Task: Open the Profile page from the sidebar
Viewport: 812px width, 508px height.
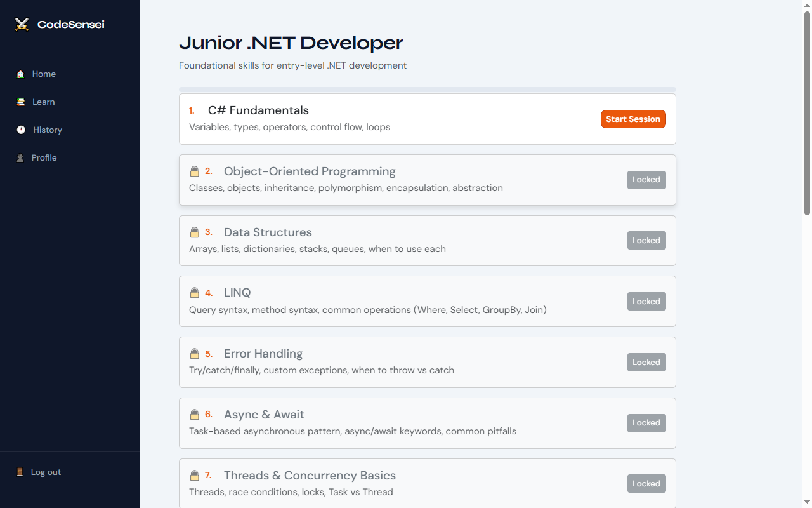Action: pyautogui.click(x=44, y=157)
